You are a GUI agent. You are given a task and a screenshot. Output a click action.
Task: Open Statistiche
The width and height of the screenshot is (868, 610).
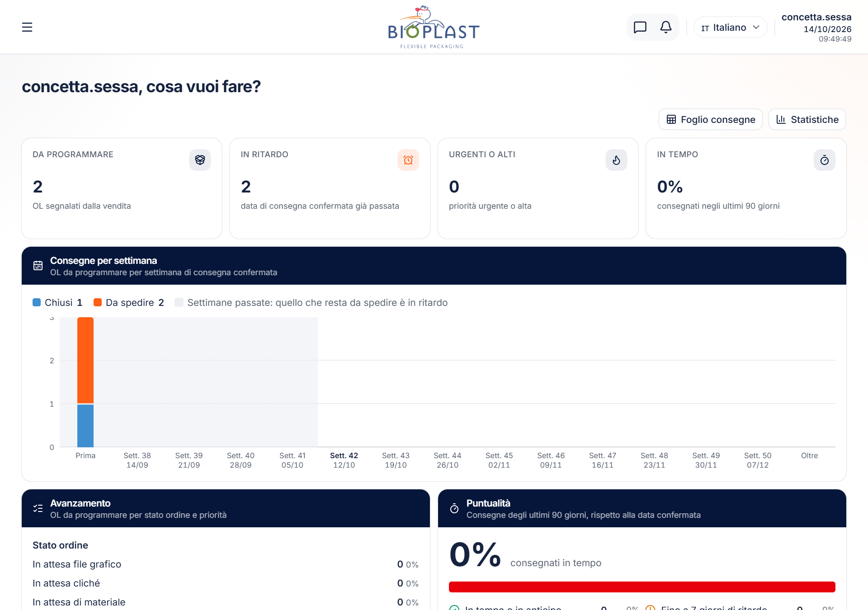pos(807,119)
